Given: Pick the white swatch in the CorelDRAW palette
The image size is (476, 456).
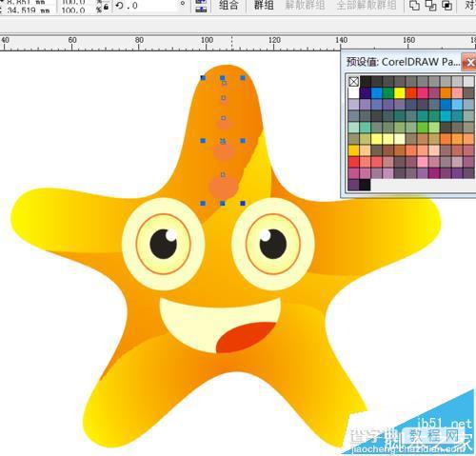Looking at the screenshot, I should tap(353, 93).
